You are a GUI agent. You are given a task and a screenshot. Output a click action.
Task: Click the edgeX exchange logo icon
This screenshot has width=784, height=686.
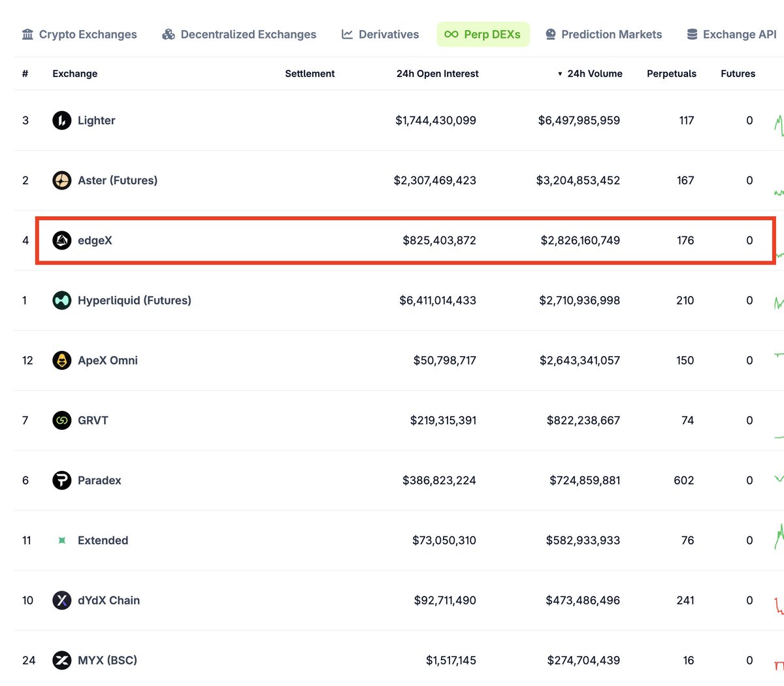pyautogui.click(x=62, y=240)
